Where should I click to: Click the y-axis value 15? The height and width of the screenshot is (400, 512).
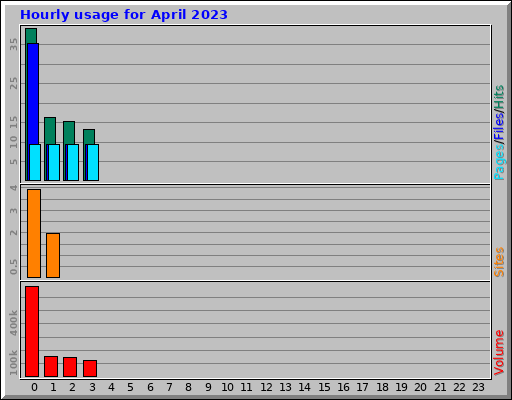[13, 122]
